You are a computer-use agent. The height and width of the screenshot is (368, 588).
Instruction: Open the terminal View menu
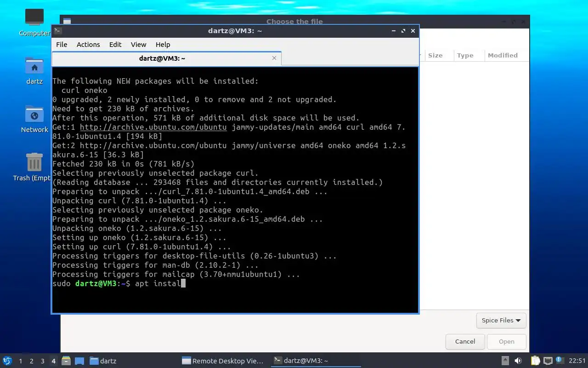[138, 45]
